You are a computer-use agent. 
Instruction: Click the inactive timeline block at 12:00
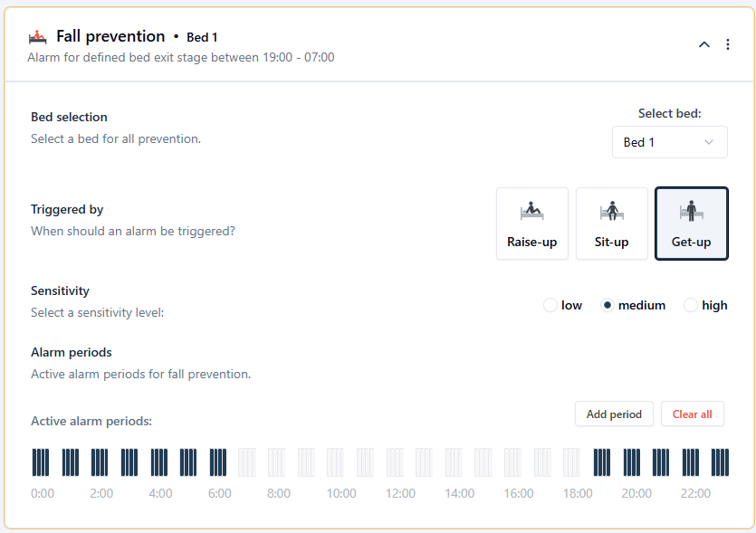395,462
